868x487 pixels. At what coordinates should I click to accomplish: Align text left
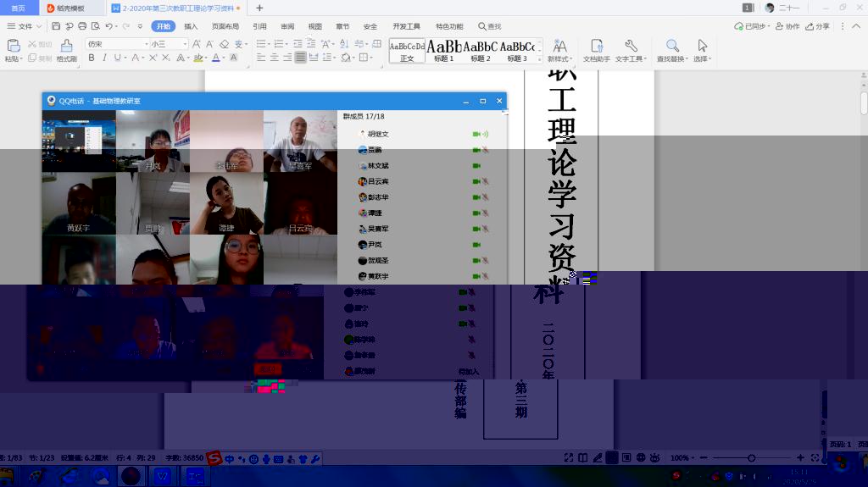(261, 58)
